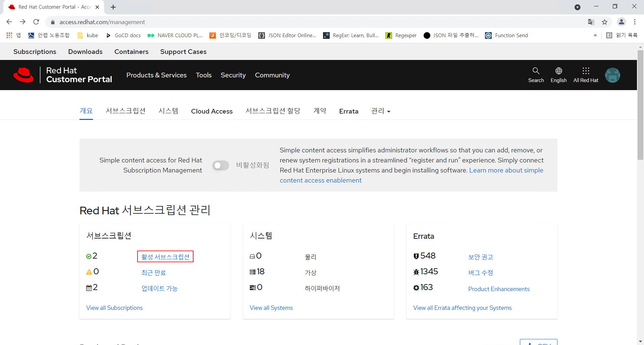This screenshot has width=644, height=345.
Task: Open the Product Enhancements link
Action: (499, 289)
